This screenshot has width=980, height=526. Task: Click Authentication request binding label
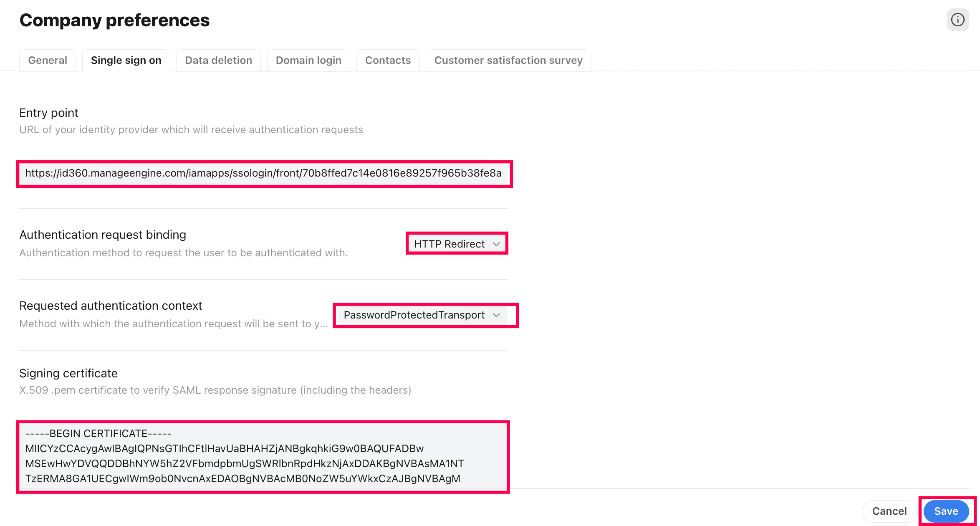(103, 235)
